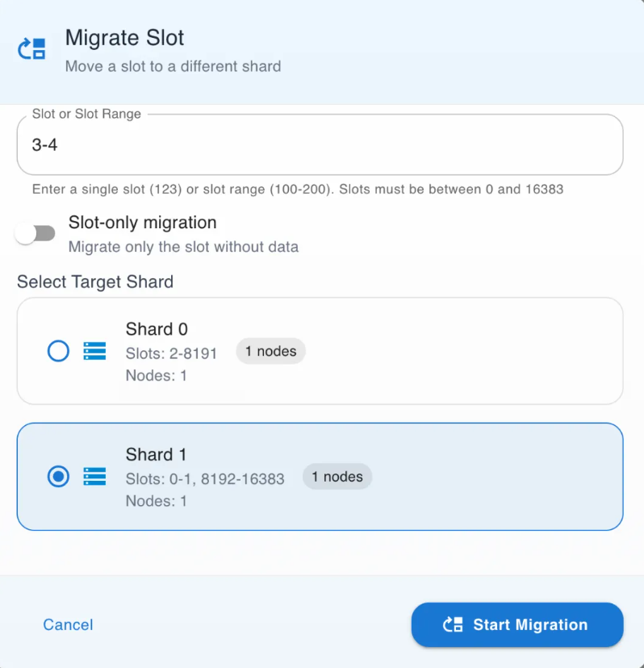This screenshot has width=644, height=668.
Task: Click the storage icon beside Shard 0
Action: [94, 351]
